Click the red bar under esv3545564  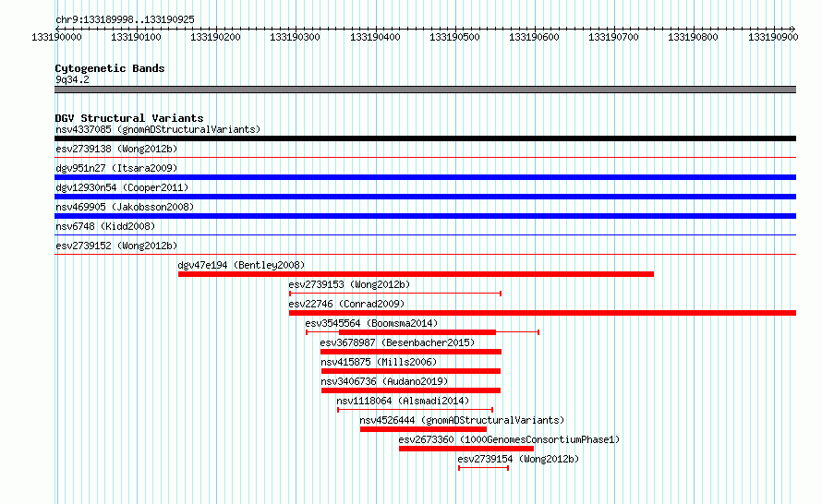point(417,332)
